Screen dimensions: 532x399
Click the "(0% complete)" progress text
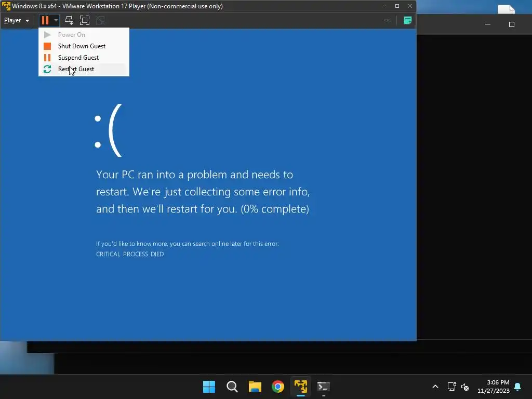pyautogui.click(x=275, y=209)
